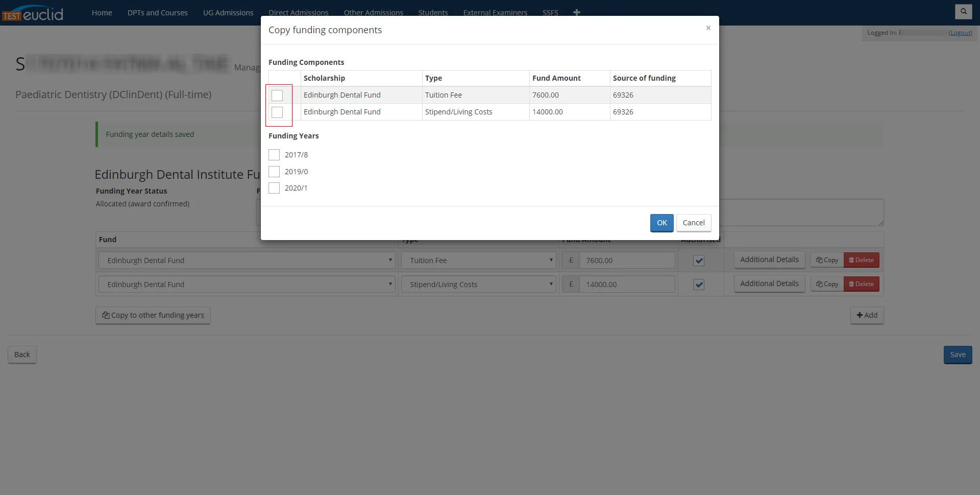Click the Logout link
980x495 pixels.
pyautogui.click(x=960, y=33)
